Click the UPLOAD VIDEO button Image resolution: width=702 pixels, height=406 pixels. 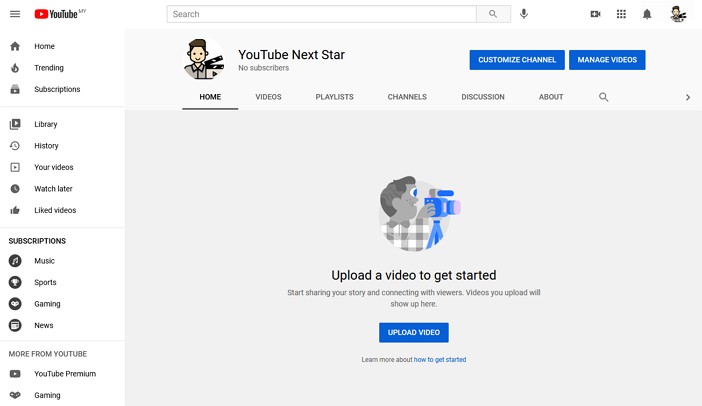414,333
